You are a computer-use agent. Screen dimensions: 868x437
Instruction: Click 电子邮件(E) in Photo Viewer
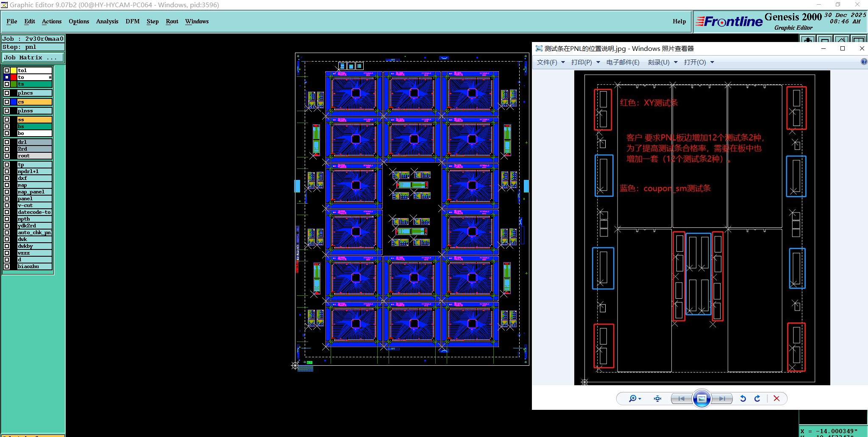coord(623,62)
